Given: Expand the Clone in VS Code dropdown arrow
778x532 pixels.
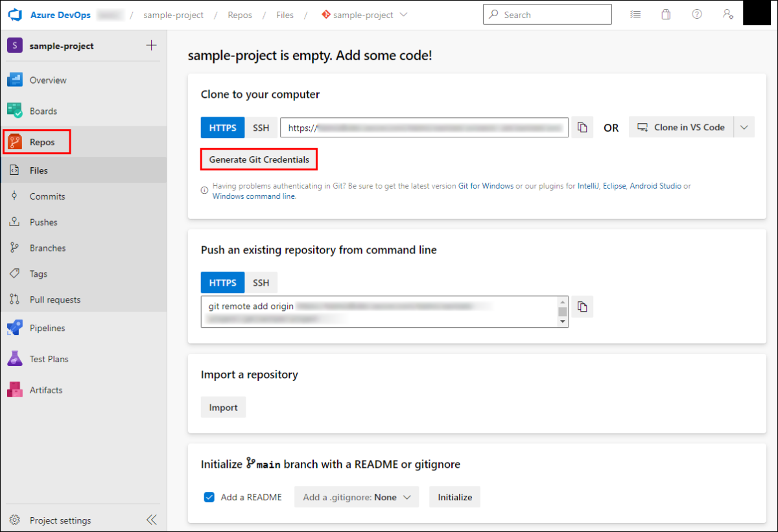Looking at the screenshot, I should pyautogui.click(x=744, y=128).
